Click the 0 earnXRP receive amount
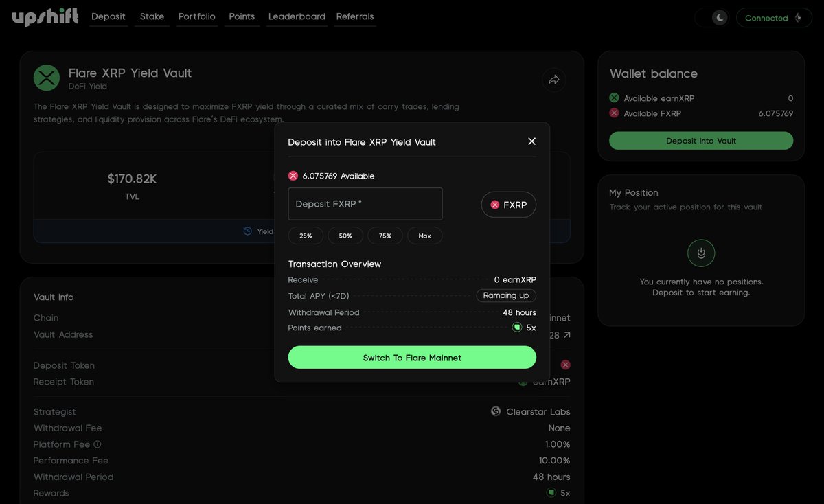The image size is (824, 504). [x=515, y=279]
